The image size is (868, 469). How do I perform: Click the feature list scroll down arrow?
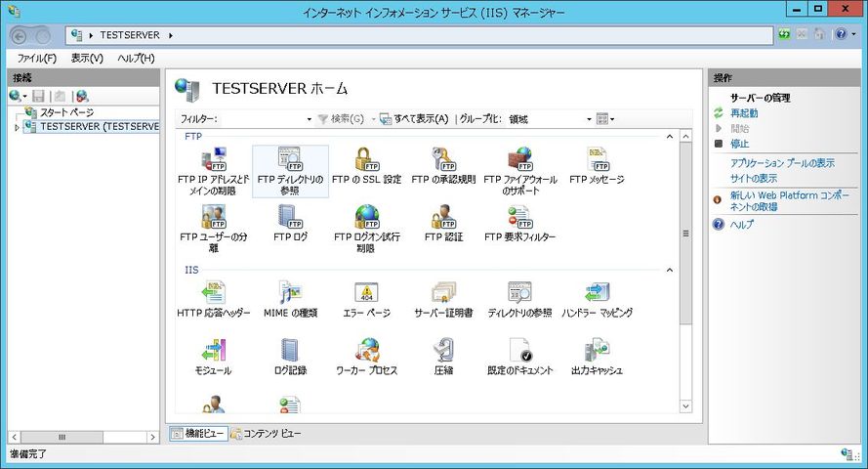click(x=685, y=405)
